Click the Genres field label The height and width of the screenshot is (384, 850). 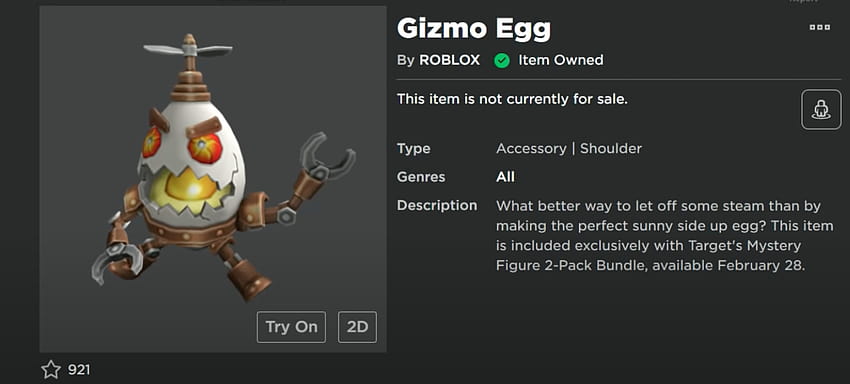pos(421,177)
